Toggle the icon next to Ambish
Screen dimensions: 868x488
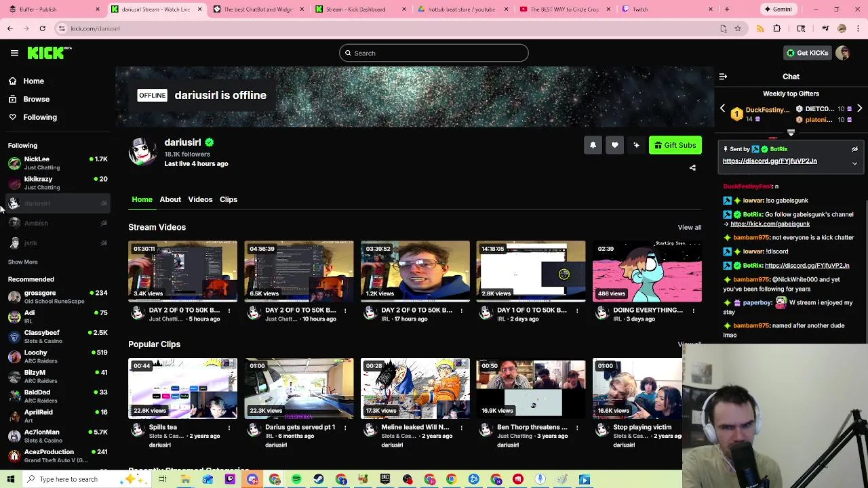tap(104, 223)
